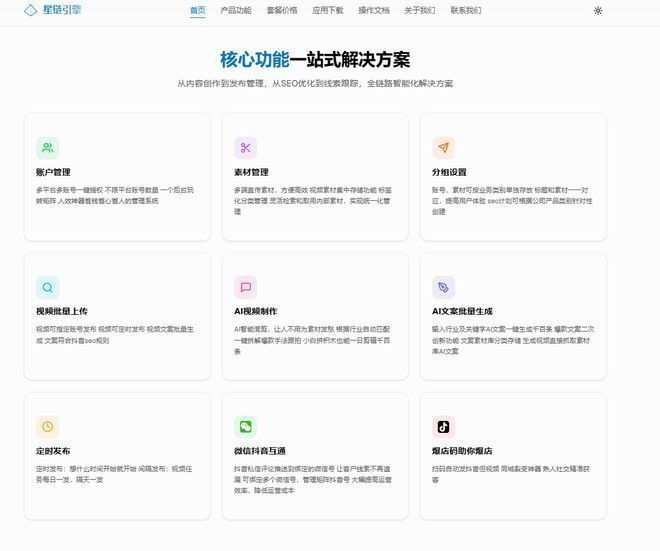Open the 操作文档 navigation link
660x551 pixels.
(x=374, y=11)
